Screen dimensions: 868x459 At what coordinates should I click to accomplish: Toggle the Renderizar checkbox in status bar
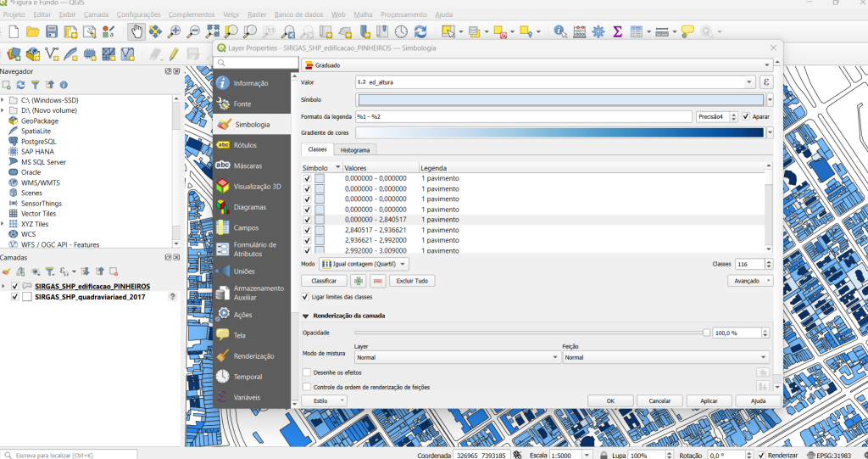(x=761, y=455)
